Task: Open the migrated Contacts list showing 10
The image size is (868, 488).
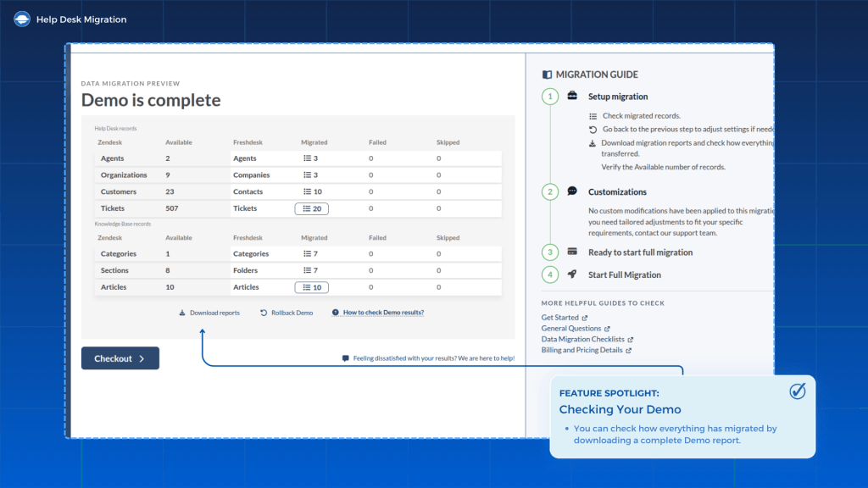Action: [312, 191]
